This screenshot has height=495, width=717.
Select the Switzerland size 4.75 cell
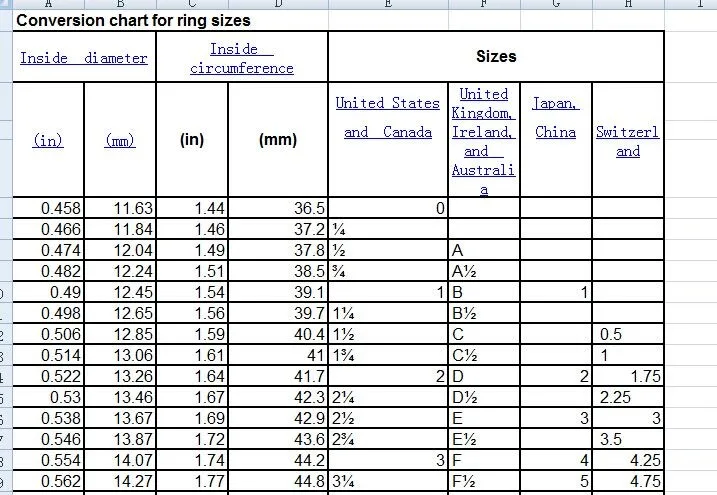coord(628,481)
